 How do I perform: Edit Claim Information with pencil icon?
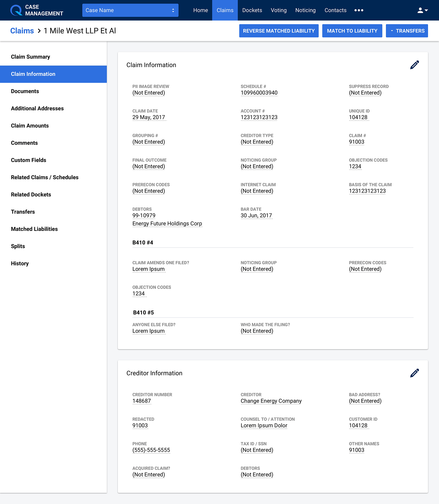414,65
